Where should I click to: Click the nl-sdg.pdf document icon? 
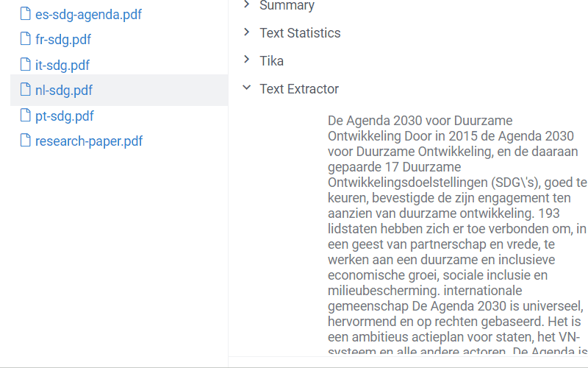pos(26,91)
